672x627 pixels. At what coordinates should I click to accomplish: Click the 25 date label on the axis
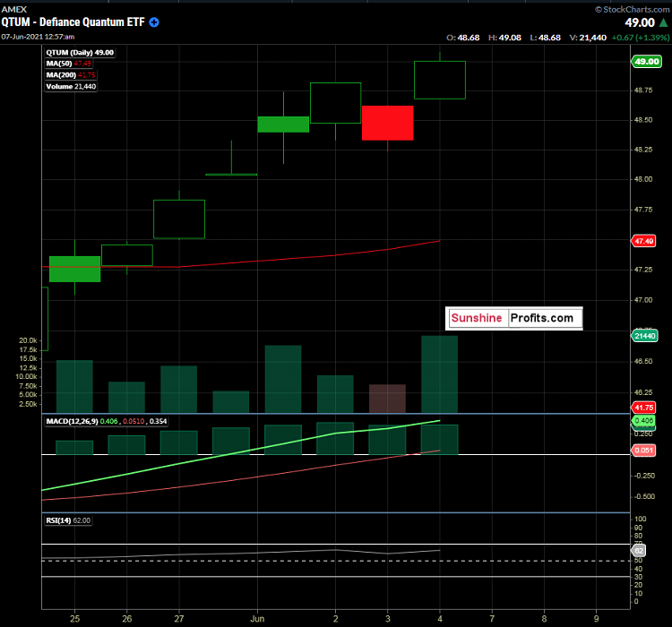pos(75,619)
